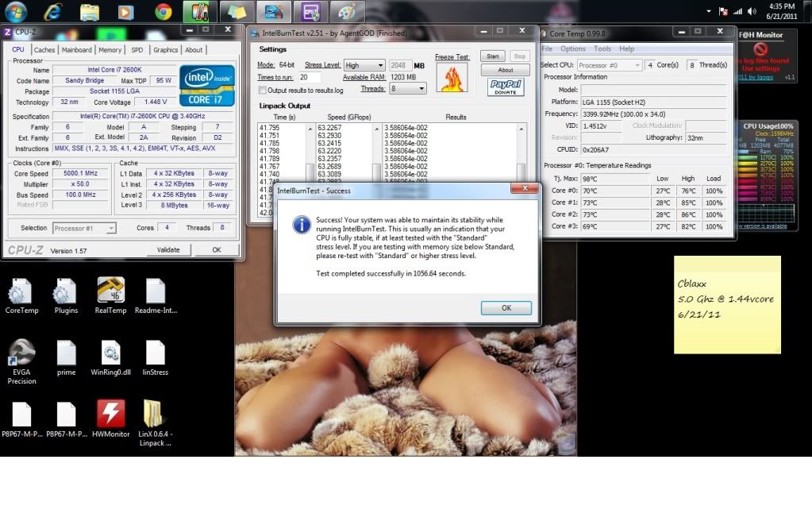
Task: Enable Output results to results.log checkbox
Action: [263, 91]
